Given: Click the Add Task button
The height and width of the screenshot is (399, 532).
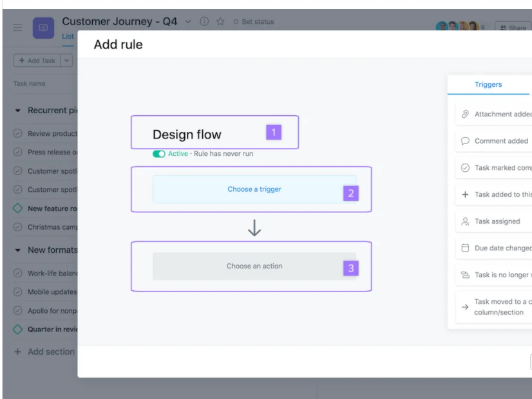Looking at the screenshot, I should coord(37,60).
